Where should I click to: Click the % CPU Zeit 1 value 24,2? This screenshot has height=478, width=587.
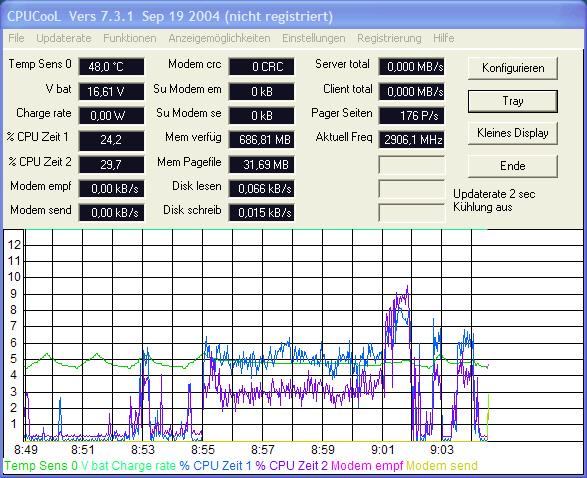point(111,140)
